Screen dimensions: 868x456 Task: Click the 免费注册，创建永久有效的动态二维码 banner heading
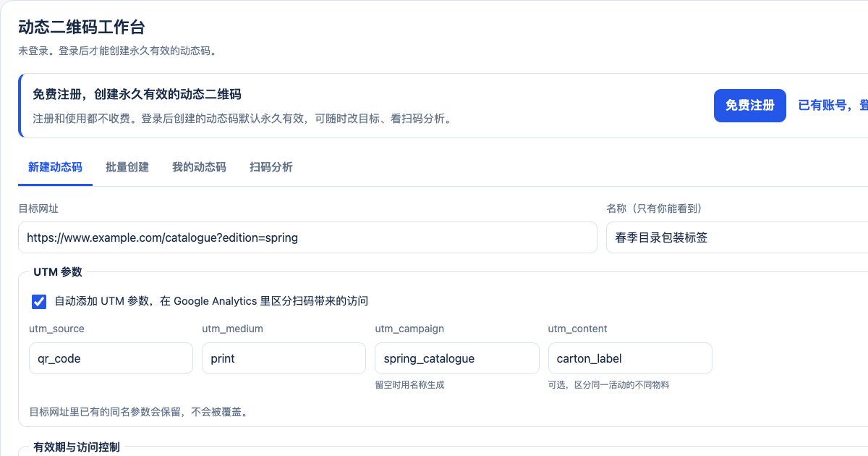click(137, 95)
